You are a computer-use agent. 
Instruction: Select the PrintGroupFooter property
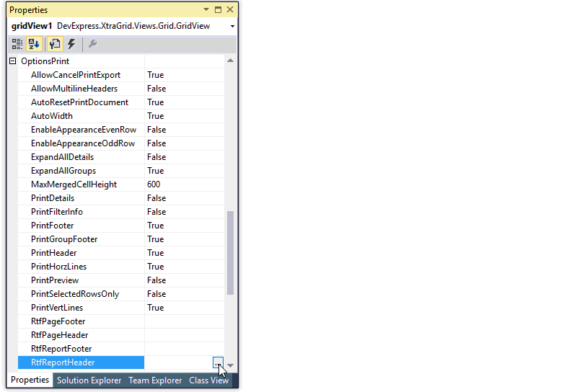coord(81,239)
